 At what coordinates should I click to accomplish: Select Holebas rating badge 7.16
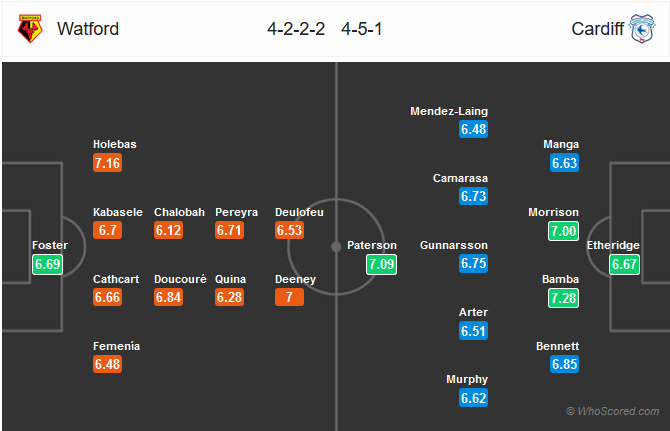pos(107,163)
